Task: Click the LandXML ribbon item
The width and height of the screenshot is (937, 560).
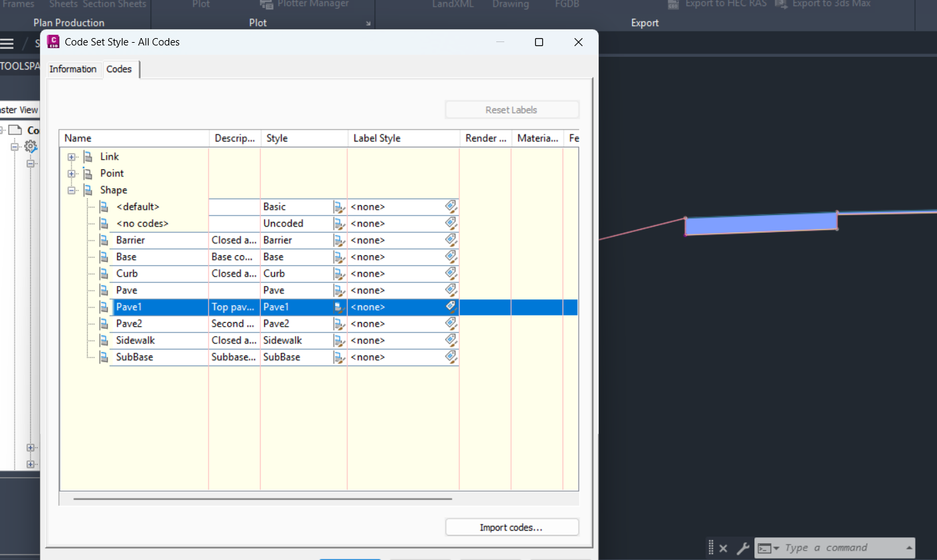Action: point(453,4)
